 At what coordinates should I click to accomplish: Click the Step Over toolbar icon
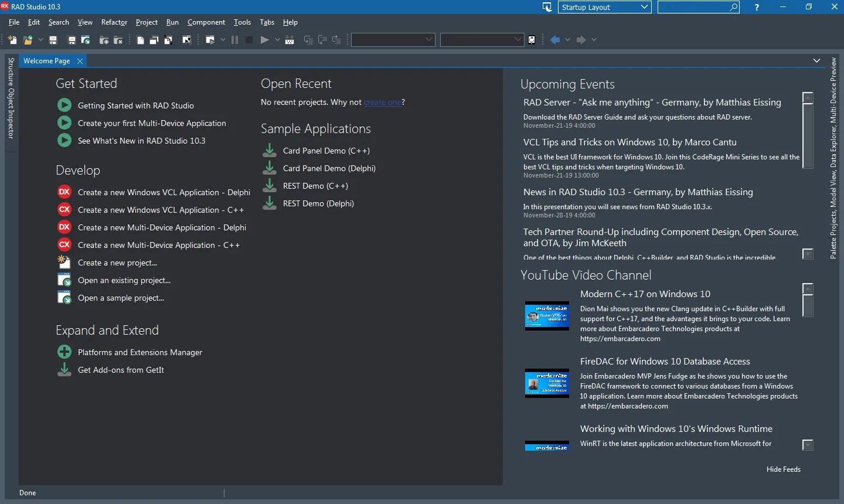(322, 40)
